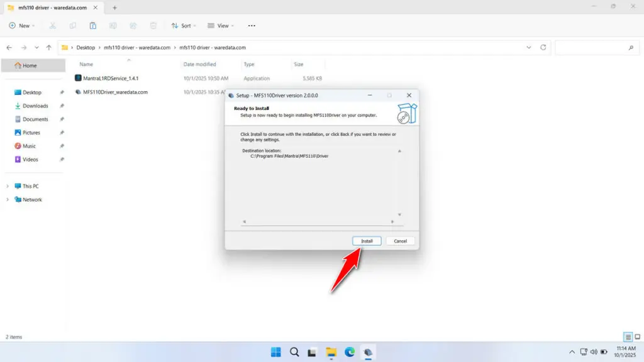The height and width of the screenshot is (362, 644).
Task: Open Windows Search from the taskbar
Action: (294, 352)
